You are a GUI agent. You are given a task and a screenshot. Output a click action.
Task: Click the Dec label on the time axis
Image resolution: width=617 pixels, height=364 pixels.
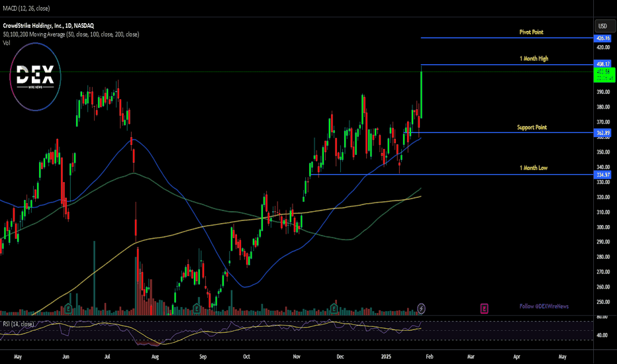click(340, 357)
